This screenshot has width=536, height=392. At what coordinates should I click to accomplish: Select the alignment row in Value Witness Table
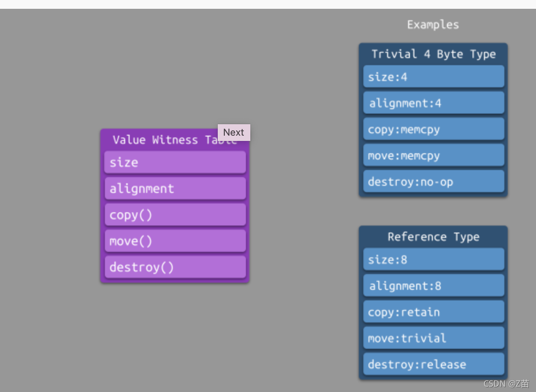175,189
